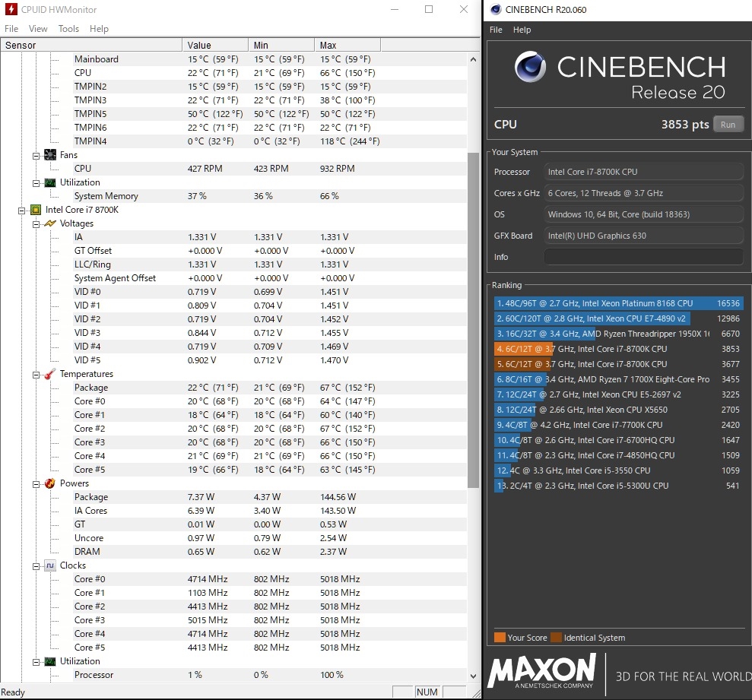
Task: Click the Temperatures thermometer icon
Action: click(50, 374)
